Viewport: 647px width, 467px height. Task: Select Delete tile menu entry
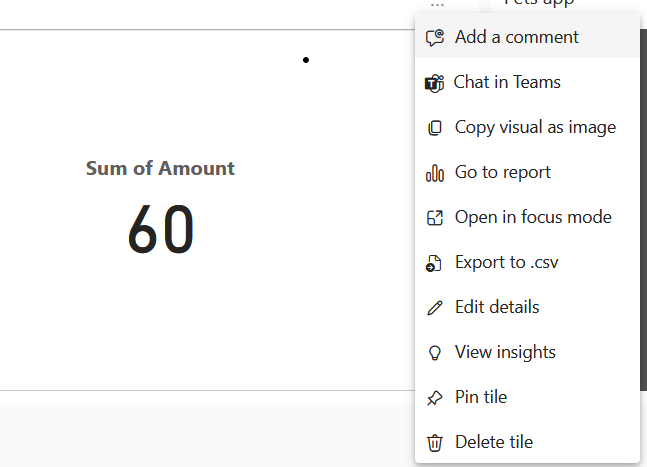(x=527, y=442)
